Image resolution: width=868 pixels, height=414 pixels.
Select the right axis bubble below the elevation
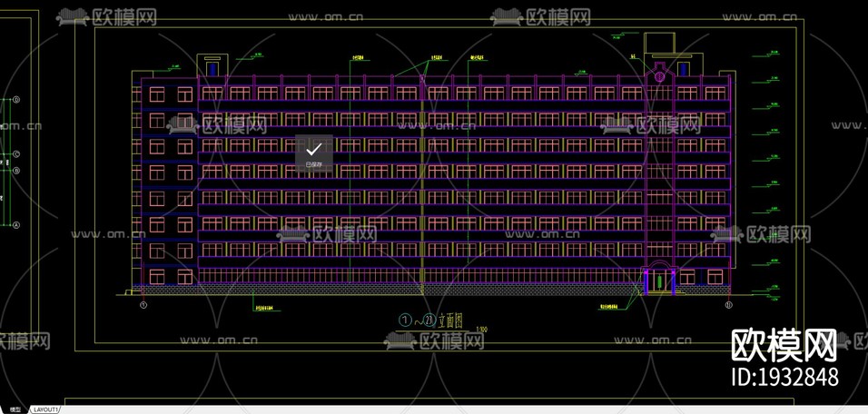(728, 305)
